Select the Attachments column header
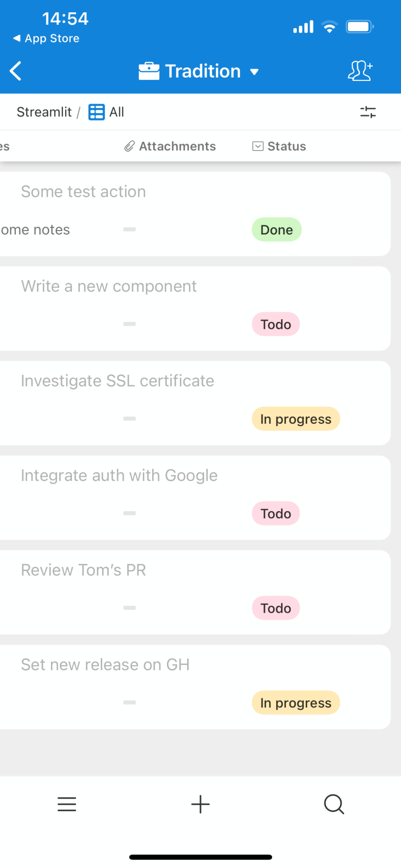401x868 pixels. (170, 146)
